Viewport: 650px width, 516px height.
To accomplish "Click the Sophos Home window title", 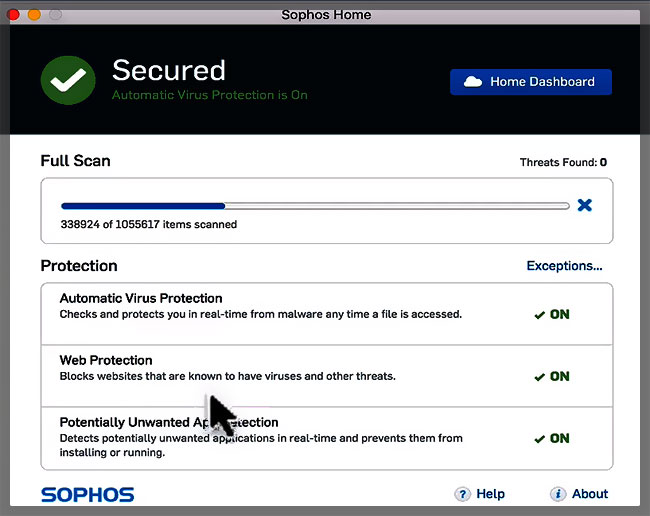I will click(326, 15).
